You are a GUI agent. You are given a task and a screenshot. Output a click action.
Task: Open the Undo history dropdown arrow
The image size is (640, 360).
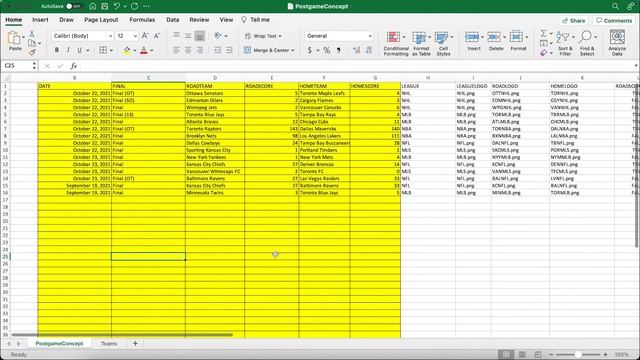click(124, 7)
